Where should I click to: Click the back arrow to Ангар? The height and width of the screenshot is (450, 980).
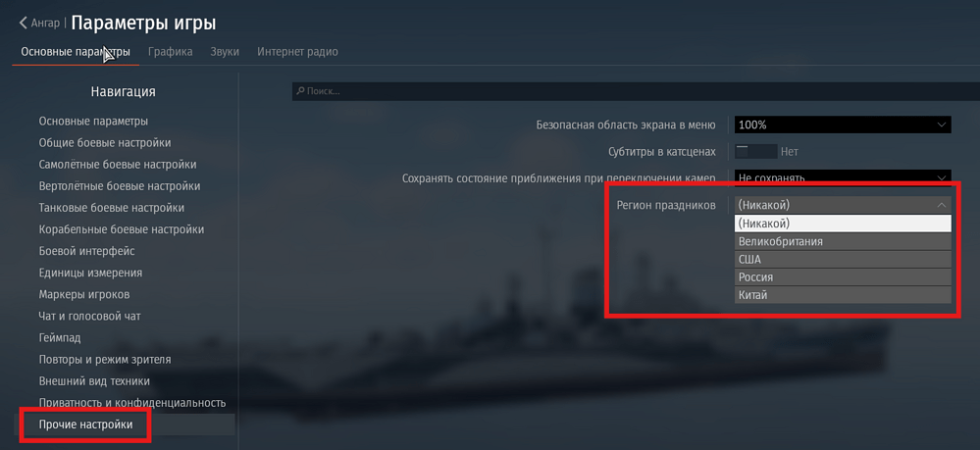24,23
